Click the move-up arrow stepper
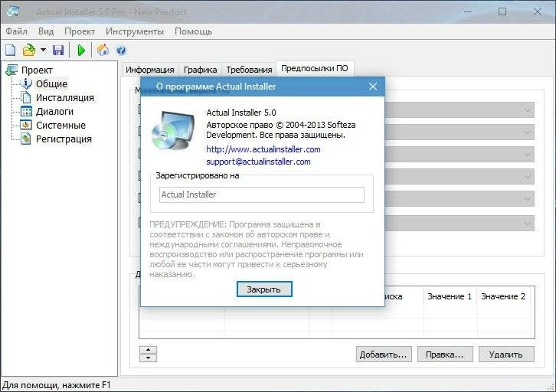556x392 pixels. 149,350
